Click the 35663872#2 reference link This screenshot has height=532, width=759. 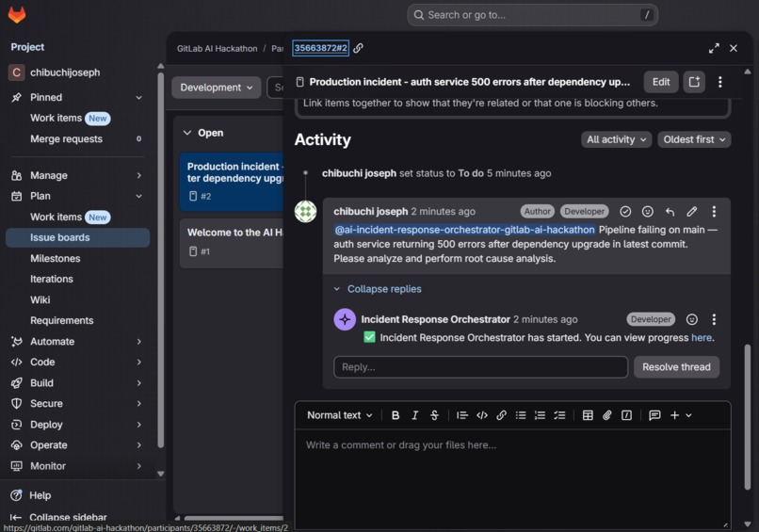320,48
